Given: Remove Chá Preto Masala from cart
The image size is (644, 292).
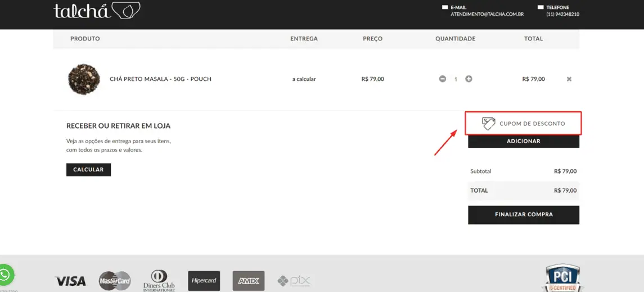Looking at the screenshot, I should pyautogui.click(x=569, y=79).
